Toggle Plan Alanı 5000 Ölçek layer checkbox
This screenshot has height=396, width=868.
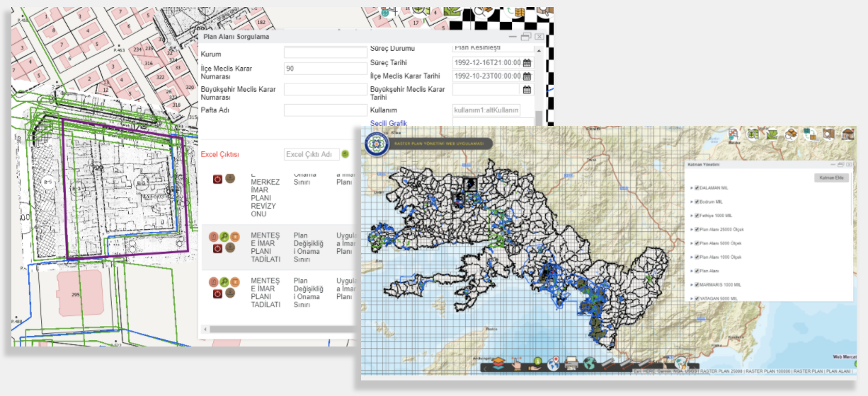coord(697,243)
